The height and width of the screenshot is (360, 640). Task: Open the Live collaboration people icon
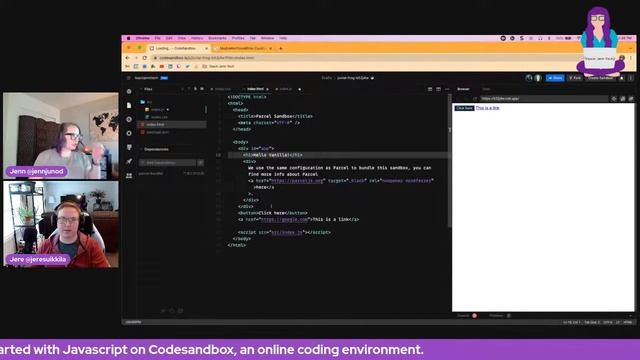click(x=129, y=176)
